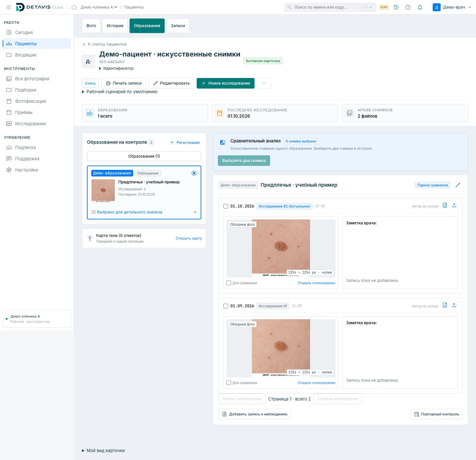Click Регистрация link
The width and height of the screenshot is (476, 460).
click(x=185, y=142)
